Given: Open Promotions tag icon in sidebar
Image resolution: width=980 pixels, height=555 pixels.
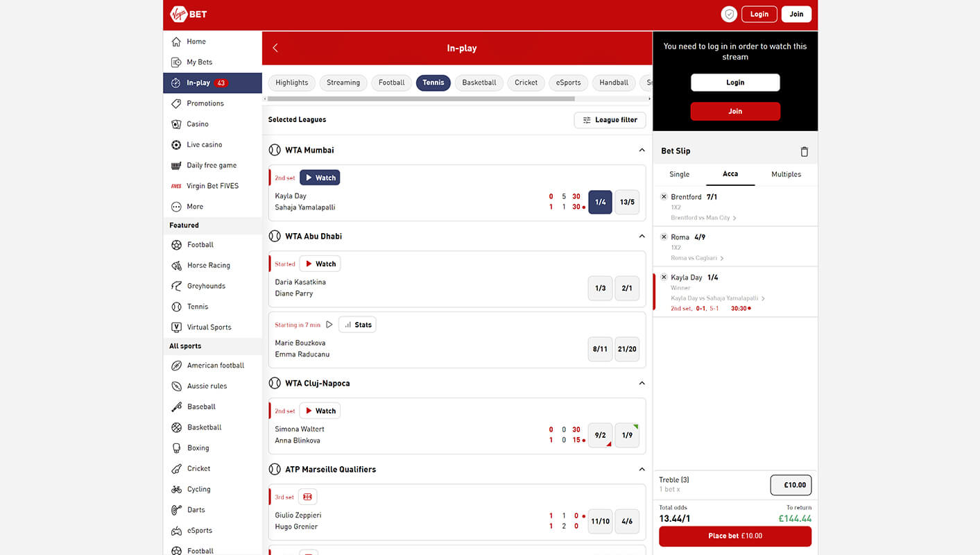Looking at the screenshot, I should tap(176, 103).
